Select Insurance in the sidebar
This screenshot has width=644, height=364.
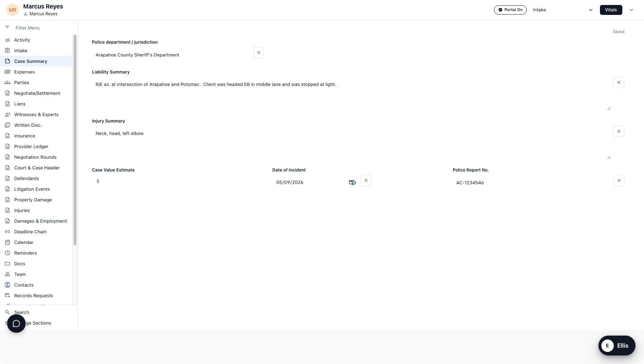click(36, 136)
